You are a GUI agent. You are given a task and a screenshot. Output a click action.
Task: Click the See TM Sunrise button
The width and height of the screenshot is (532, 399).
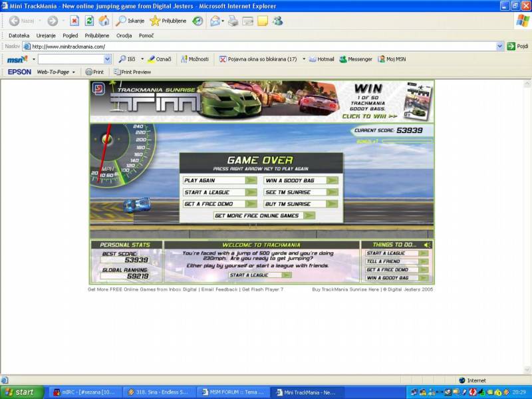click(301, 192)
